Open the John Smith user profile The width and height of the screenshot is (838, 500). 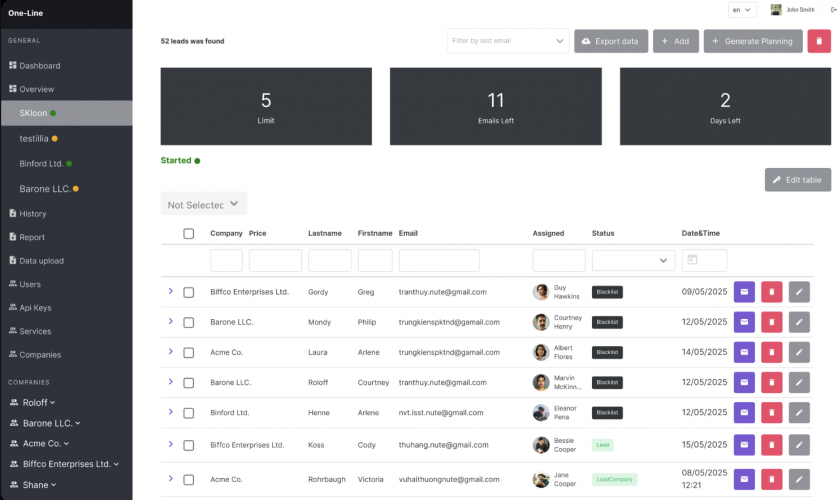(x=793, y=10)
